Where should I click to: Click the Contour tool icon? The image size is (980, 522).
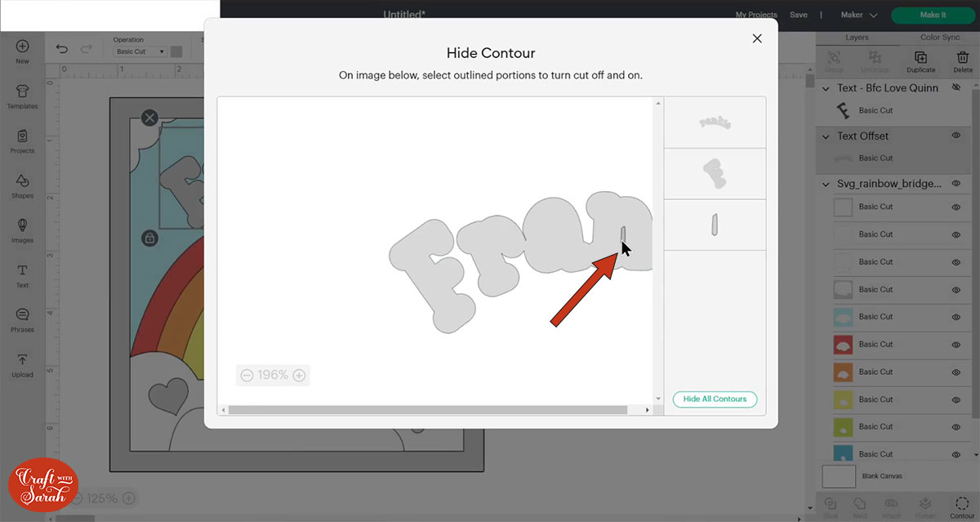[961, 506]
